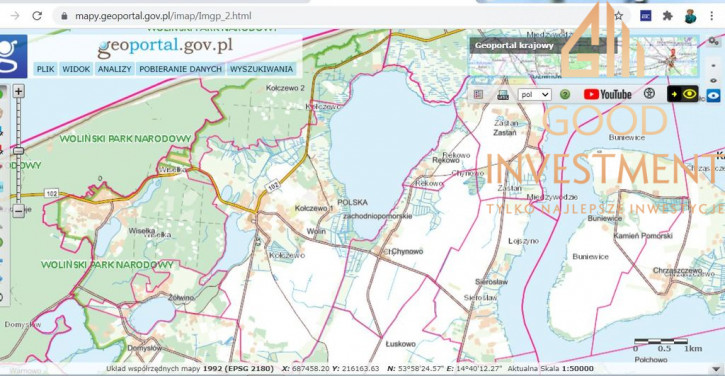Open the map legend icon

pyautogui.click(x=479, y=94)
